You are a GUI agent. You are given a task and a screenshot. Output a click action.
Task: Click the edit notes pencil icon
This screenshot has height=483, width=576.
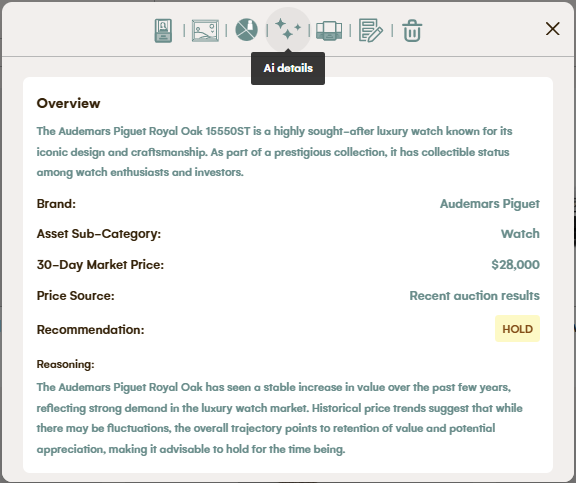click(x=371, y=30)
